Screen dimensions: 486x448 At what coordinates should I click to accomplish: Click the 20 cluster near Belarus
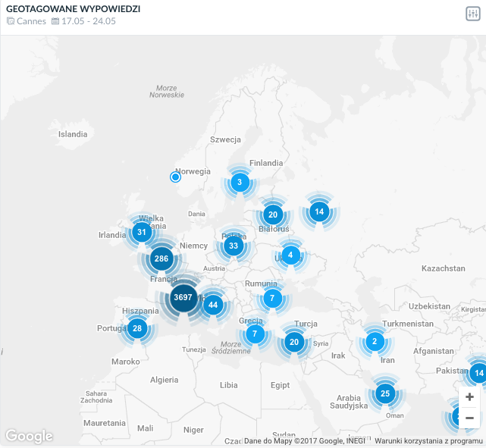tap(273, 215)
